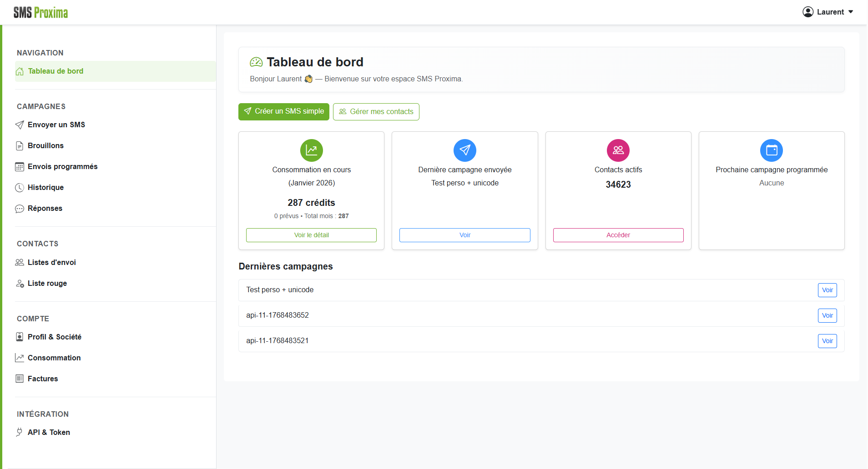Click the Envoyer un SMS paper plane icon

(20, 125)
